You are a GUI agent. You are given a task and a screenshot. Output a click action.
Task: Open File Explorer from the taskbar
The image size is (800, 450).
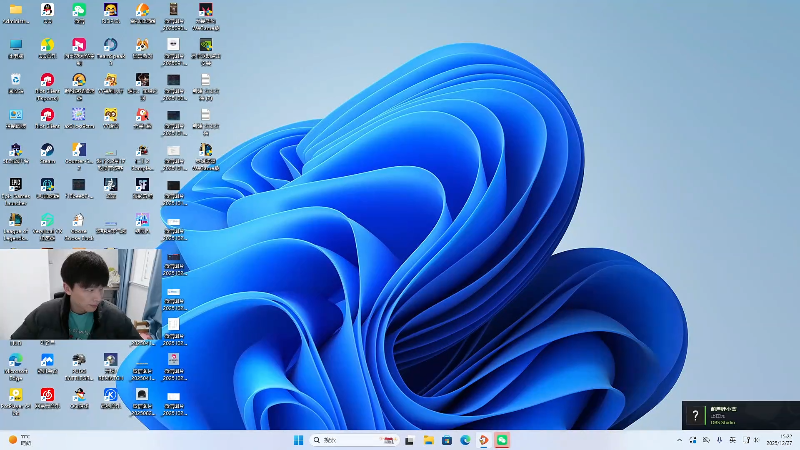(428, 440)
